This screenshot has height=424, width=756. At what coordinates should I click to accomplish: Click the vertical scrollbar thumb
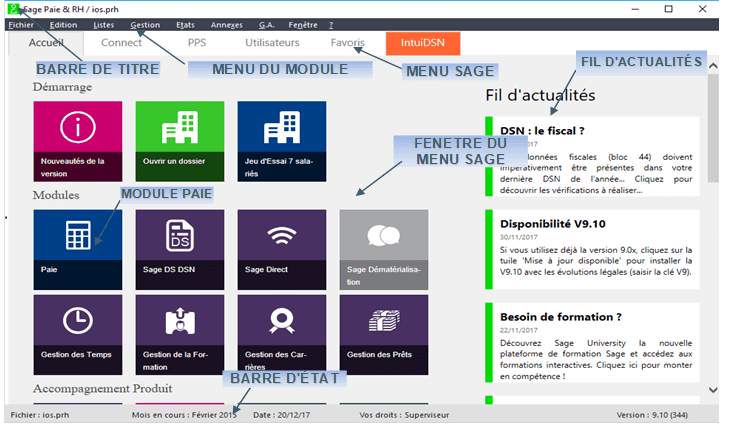click(713, 128)
